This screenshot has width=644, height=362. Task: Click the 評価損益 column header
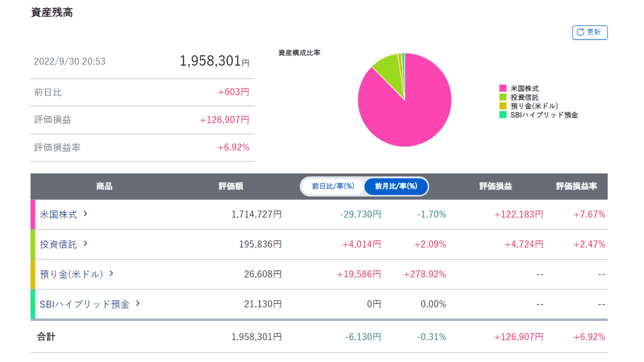[x=495, y=186]
